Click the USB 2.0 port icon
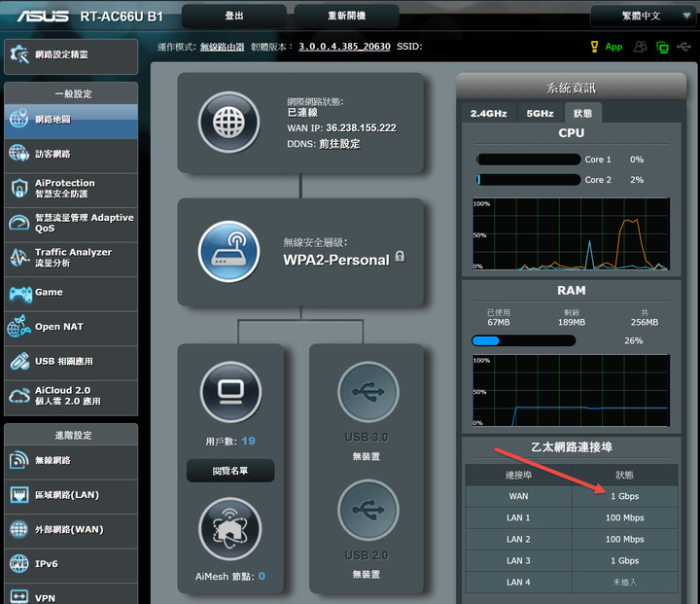The height and width of the screenshot is (604, 700). 368,510
